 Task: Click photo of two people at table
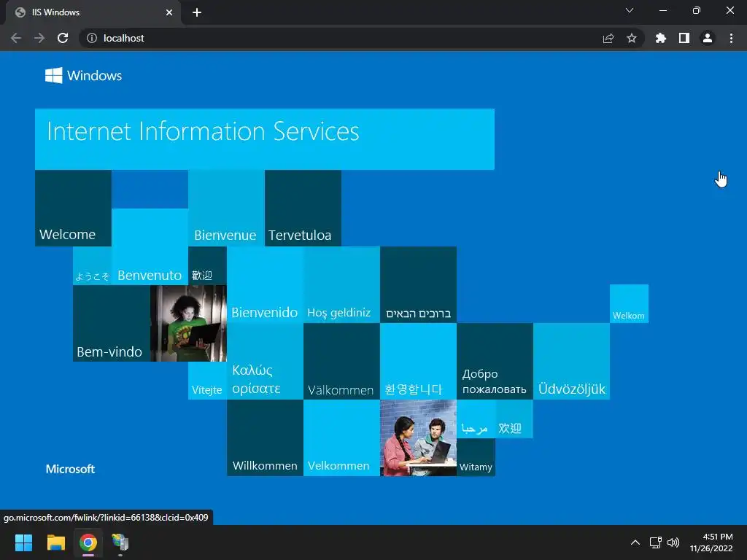tap(418, 437)
